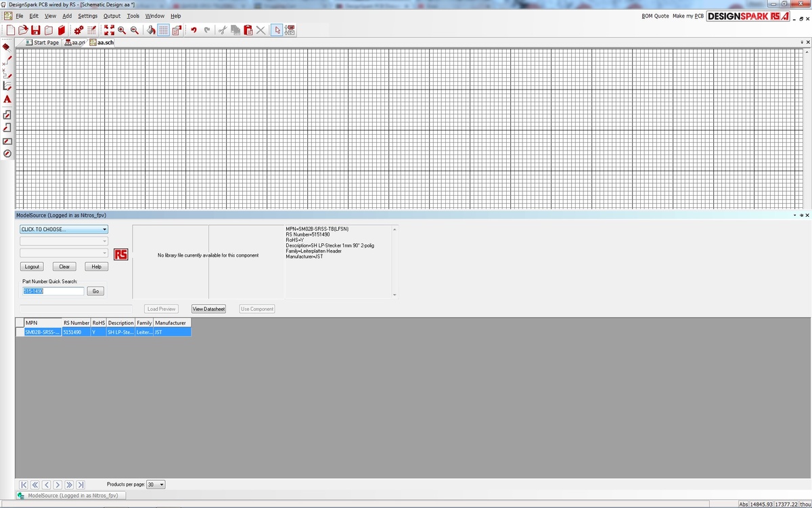Click the View Datasheet button
The height and width of the screenshot is (508, 812).
point(208,309)
